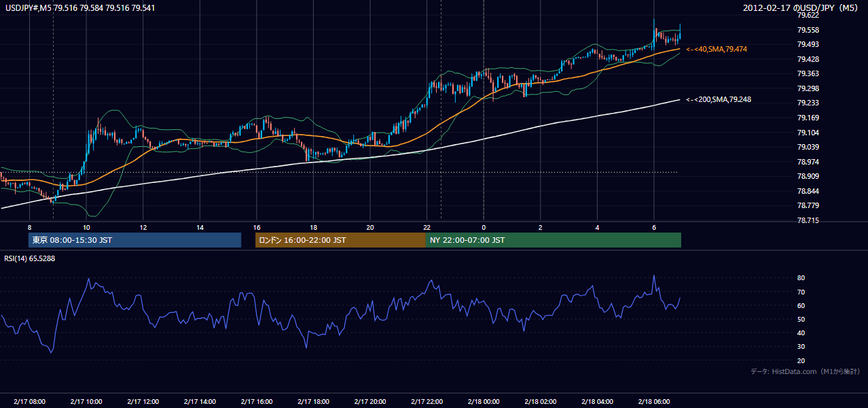Image resolution: width=868 pixels, height=408 pixels.
Task: Click the 2/18 04:00 time label
Action: (597, 402)
